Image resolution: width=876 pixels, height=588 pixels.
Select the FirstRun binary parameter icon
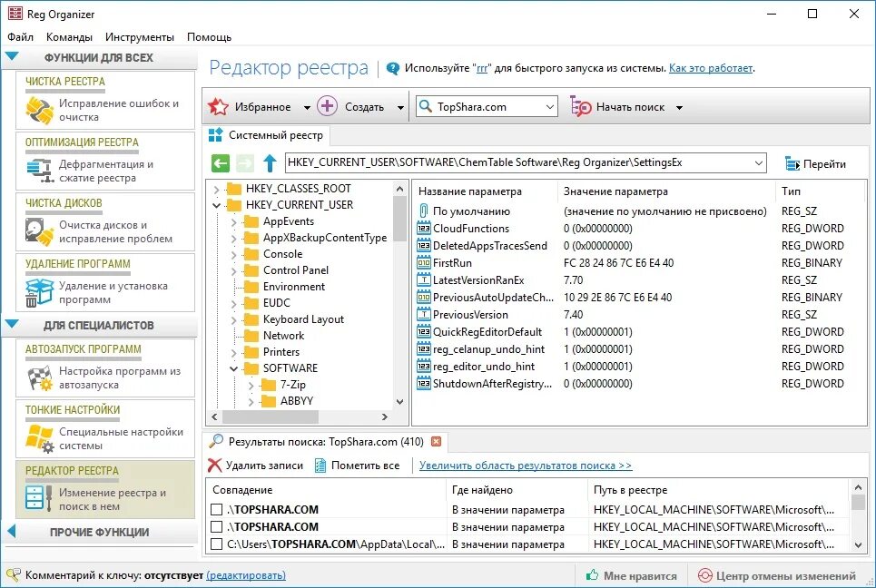423,263
